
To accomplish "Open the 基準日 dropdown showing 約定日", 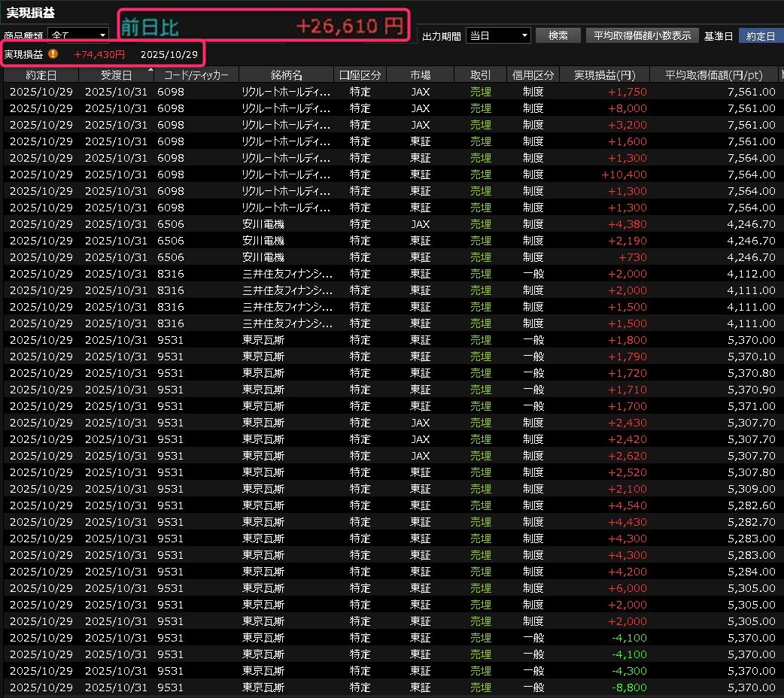I will pos(760,35).
